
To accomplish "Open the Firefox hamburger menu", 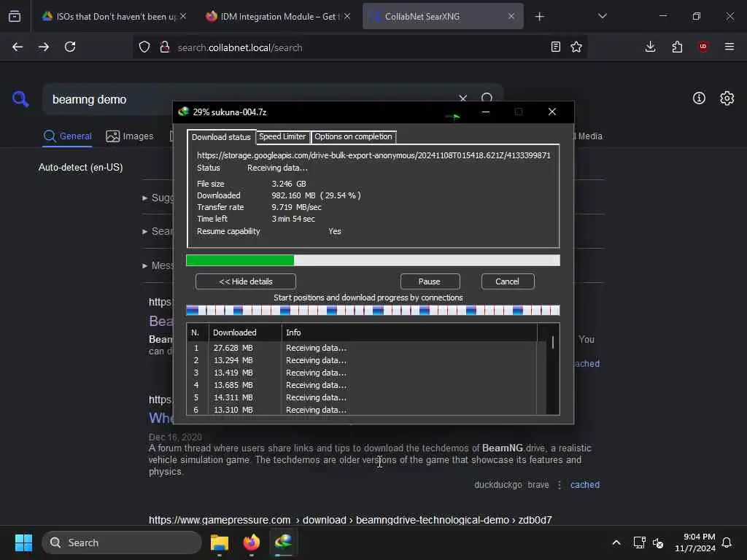I will (729, 47).
